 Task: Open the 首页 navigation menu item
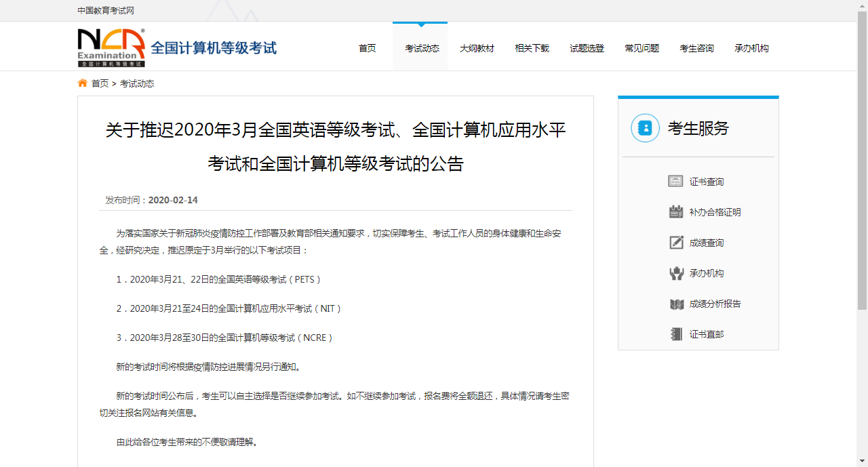click(x=367, y=48)
